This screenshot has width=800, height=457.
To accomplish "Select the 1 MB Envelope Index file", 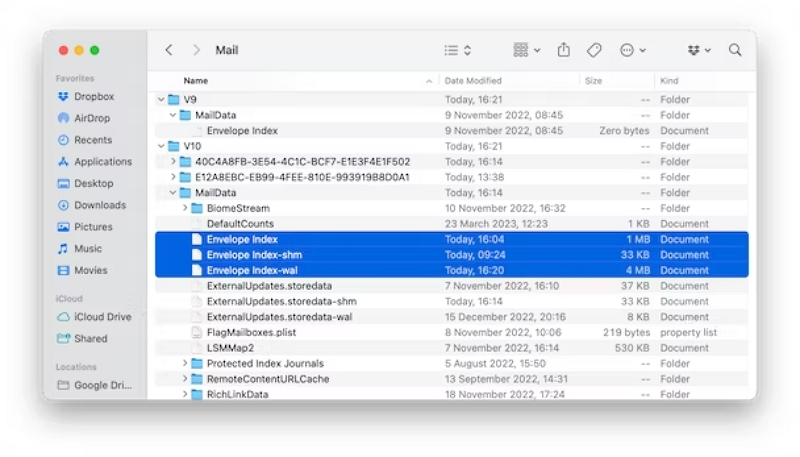I will point(452,239).
